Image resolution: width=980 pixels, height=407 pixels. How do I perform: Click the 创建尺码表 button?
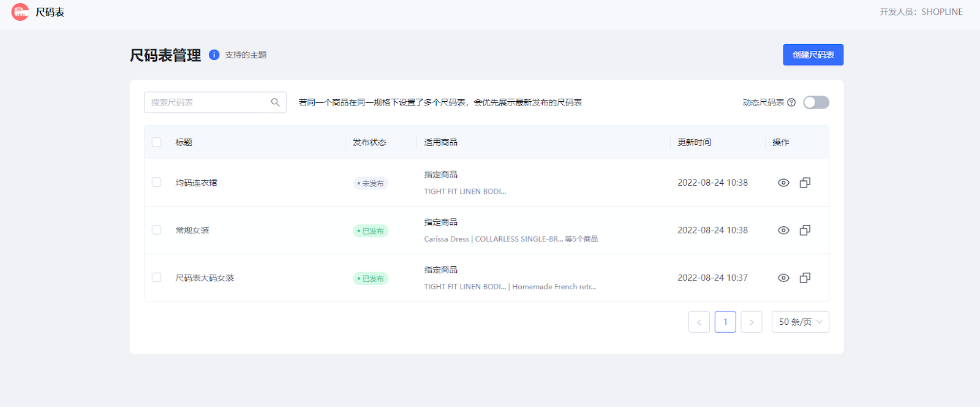click(813, 55)
